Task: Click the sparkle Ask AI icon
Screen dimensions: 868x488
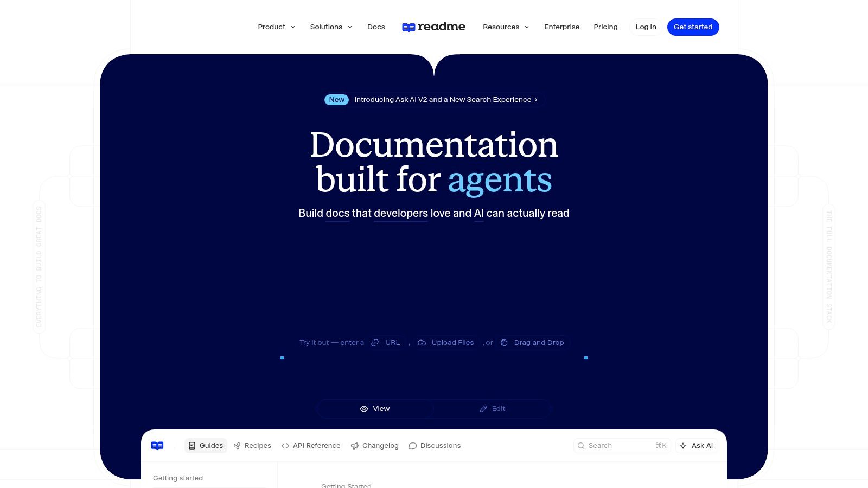Action: 683,446
